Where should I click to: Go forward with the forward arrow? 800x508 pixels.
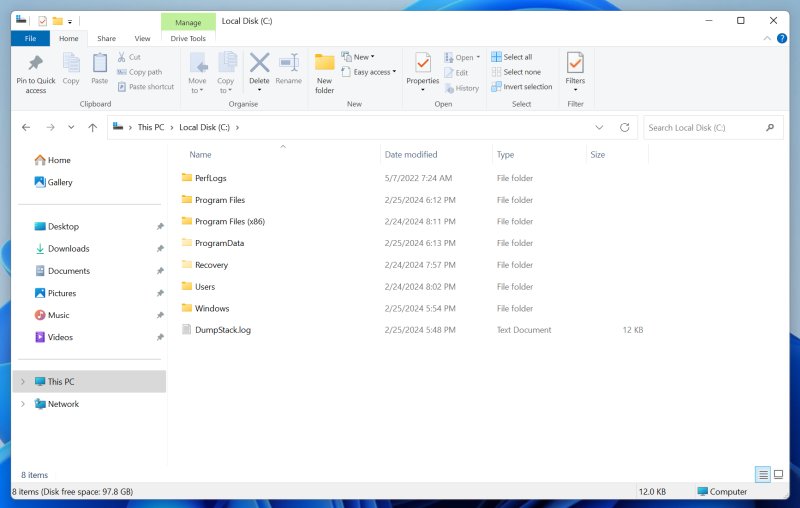pos(50,128)
